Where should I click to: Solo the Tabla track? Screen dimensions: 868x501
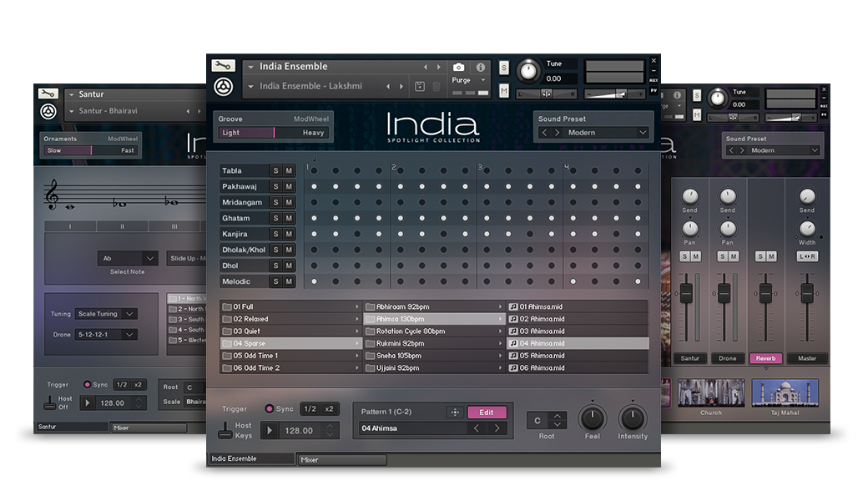[x=275, y=170]
